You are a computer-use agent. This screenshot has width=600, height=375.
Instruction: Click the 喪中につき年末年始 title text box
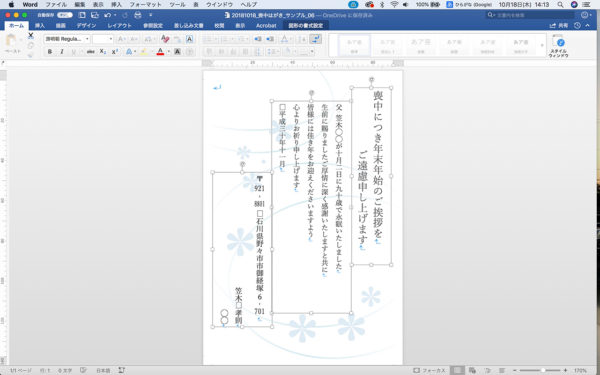371,176
